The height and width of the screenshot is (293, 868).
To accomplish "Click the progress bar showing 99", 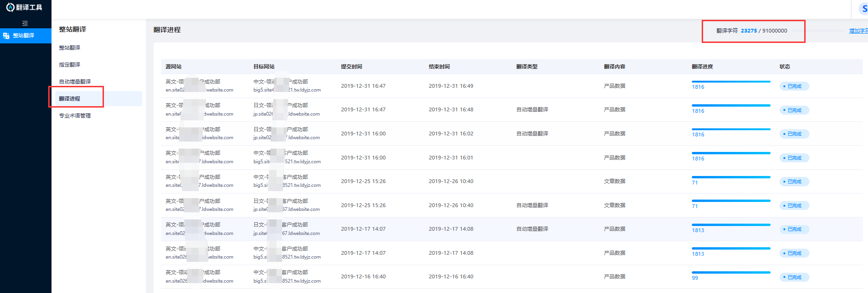I will tap(730, 273).
